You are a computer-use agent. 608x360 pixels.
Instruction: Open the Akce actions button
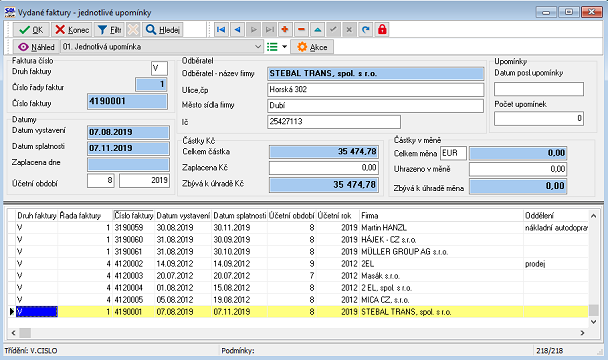[x=312, y=47]
